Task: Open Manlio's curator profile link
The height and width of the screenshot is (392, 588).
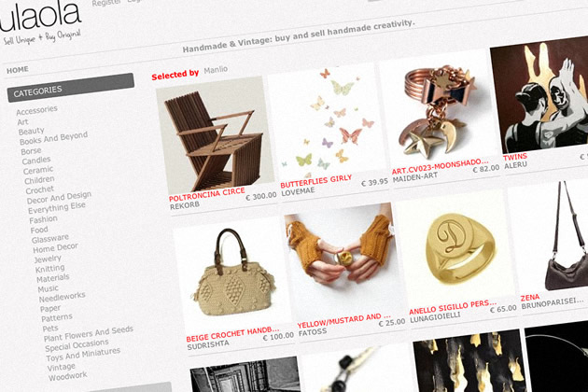Action: pyautogui.click(x=216, y=70)
